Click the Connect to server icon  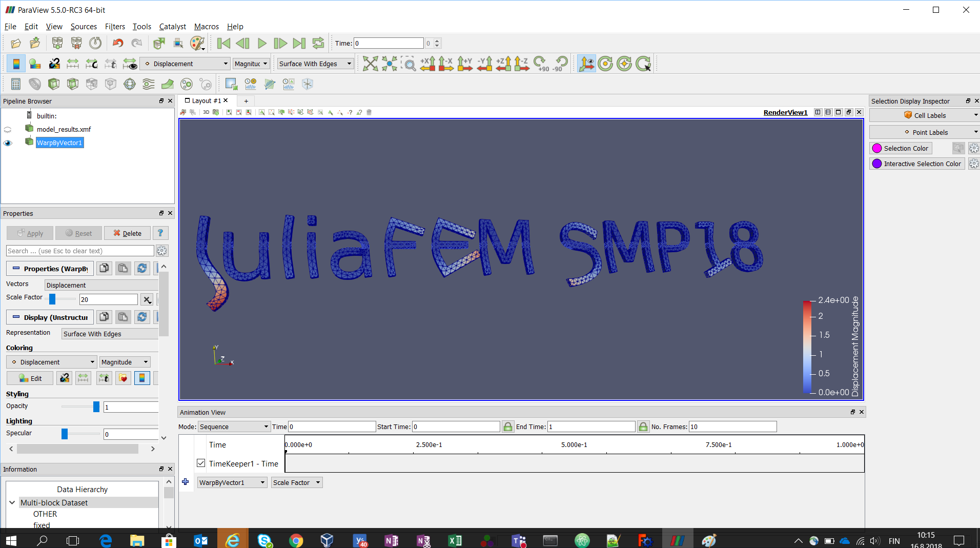pyautogui.click(x=57, y=44)
